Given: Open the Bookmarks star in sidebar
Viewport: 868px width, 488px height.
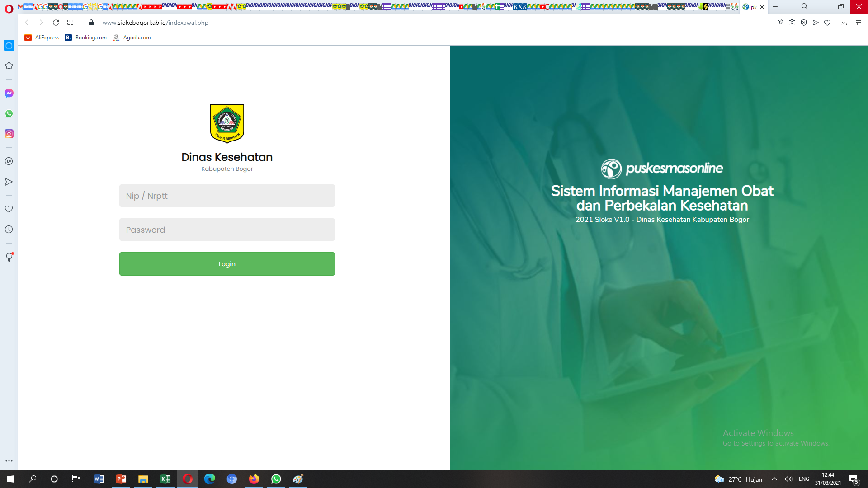Looking at the screenshot, I should (9, 66).
